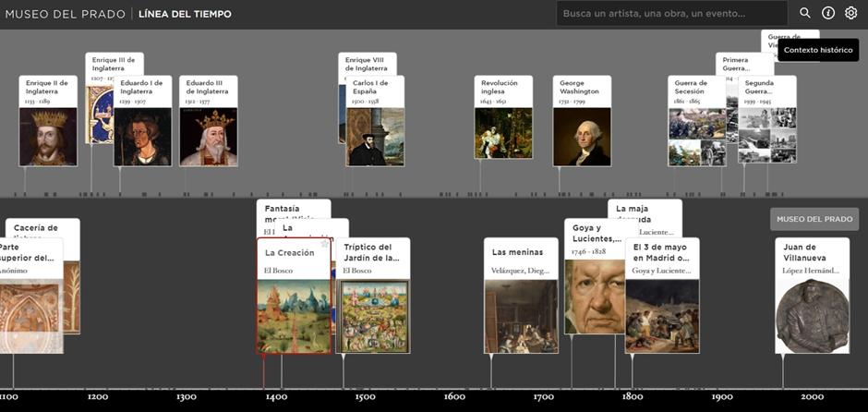Open the Las meninas artwork card
Viewport: 868px width, 412px height.
(521, 296)
